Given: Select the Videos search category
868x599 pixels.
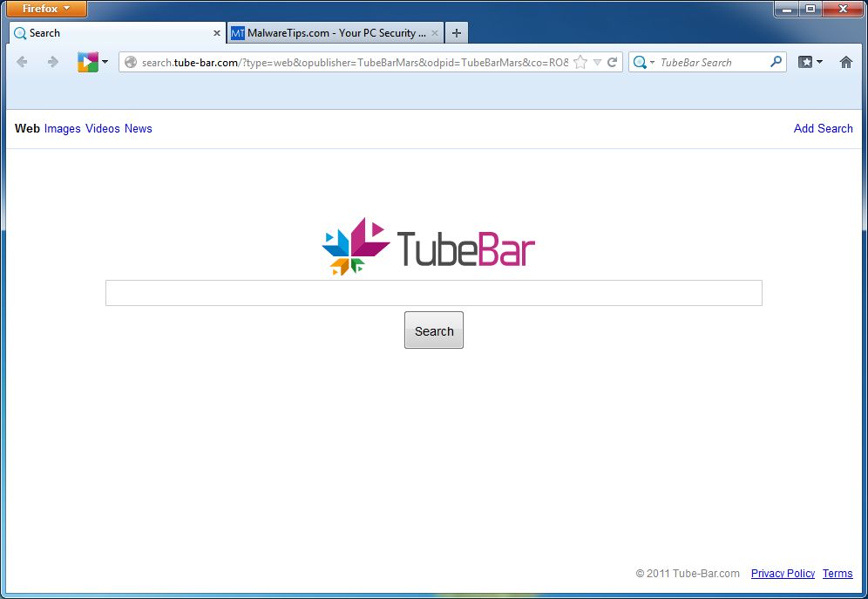Looking at the screenshot, I should pyautogui.click(x=103, y=128).
